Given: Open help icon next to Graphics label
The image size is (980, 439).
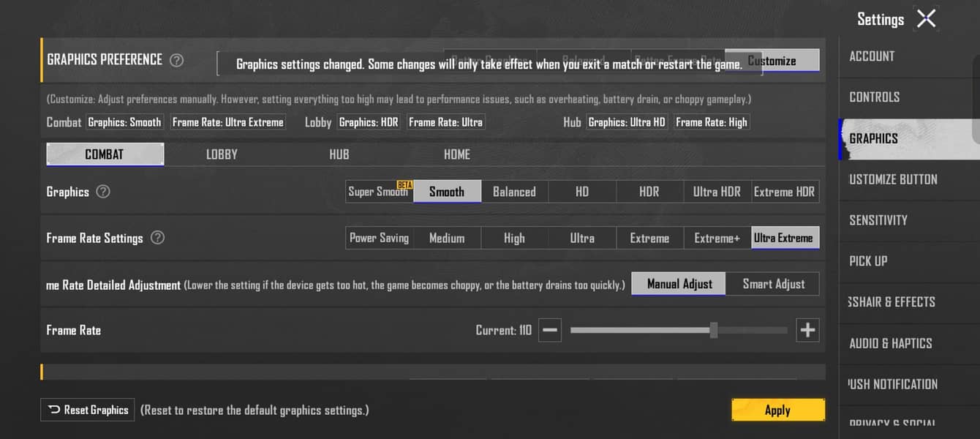Looking at the screenshot, I should click(x=103, y=192).
